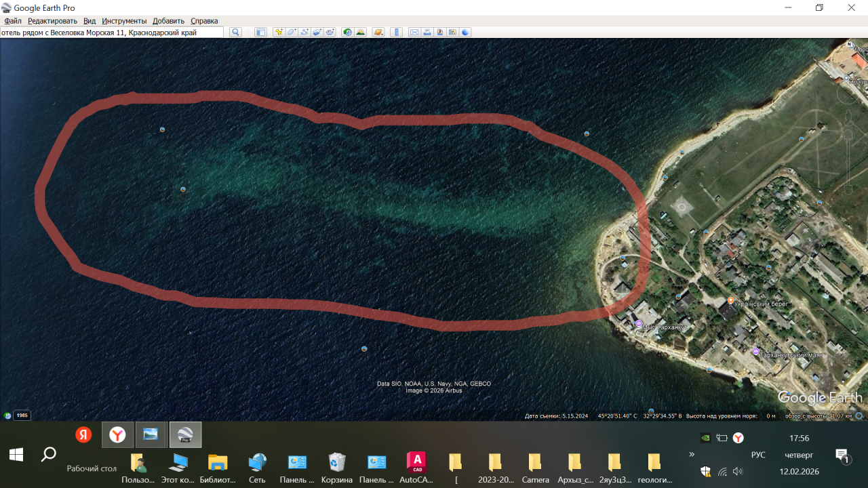The image size is (868, 488).
Task: Click the Тарханкутский маяк place label
Action: (x=790, y=354)
